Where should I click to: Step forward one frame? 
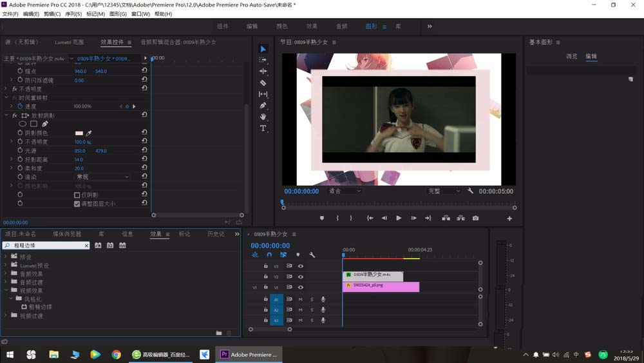413,219
